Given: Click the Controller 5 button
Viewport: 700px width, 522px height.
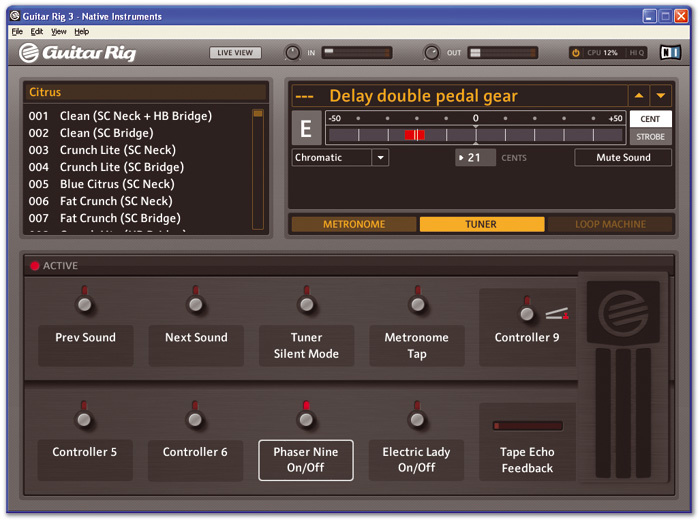Looking at the screenshot, I should pyautogui.click(x=85, y=460).
